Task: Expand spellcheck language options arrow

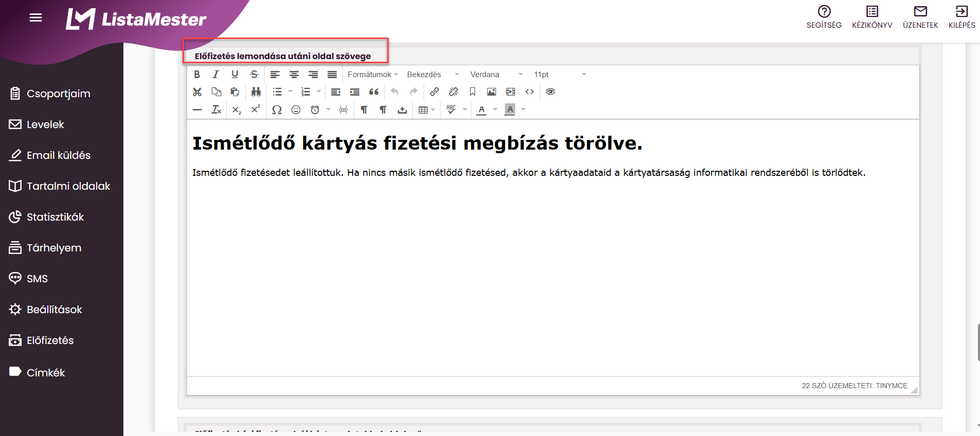Action: 465,110
